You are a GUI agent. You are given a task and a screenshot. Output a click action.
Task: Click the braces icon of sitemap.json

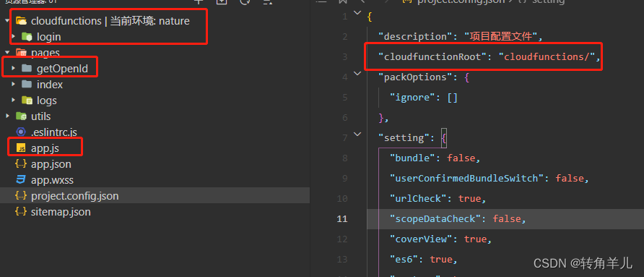[x=20, y=212]
